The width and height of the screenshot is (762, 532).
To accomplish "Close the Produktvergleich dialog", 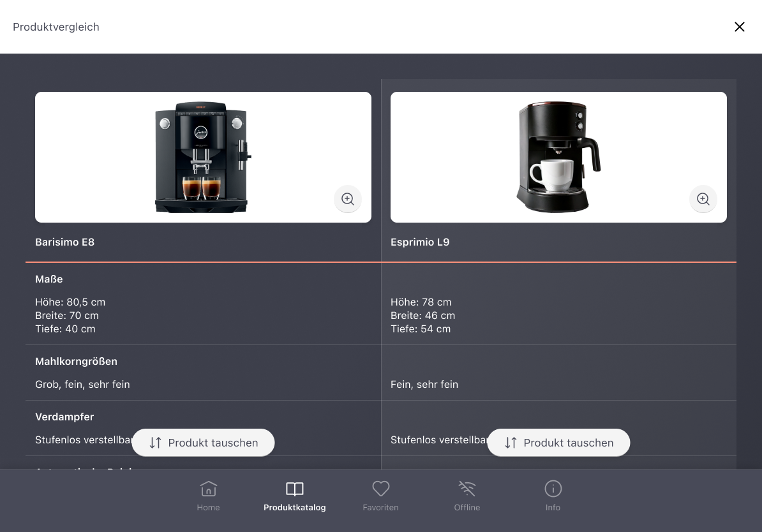I will [x=739, y=27].
